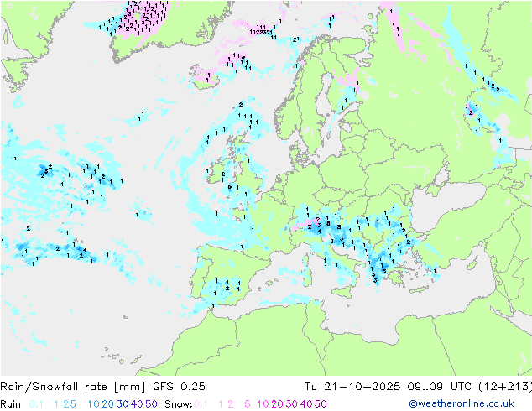532x411 pixels.
Task: Select the snow legend value 30
Action: click(292, 404)
